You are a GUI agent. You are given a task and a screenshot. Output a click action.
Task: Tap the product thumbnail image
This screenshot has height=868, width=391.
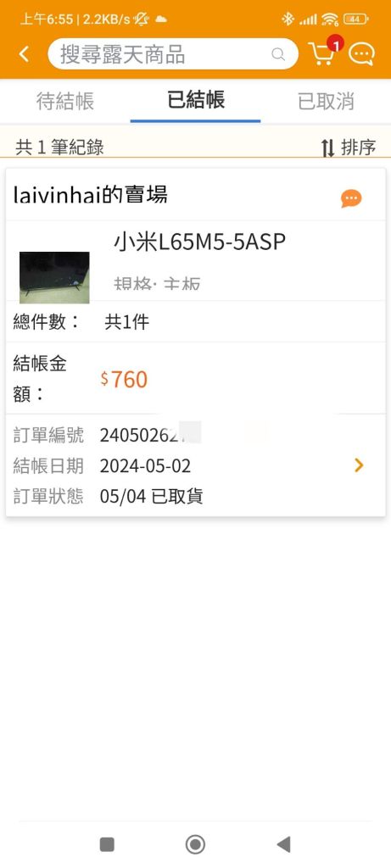tap(54, 277)
